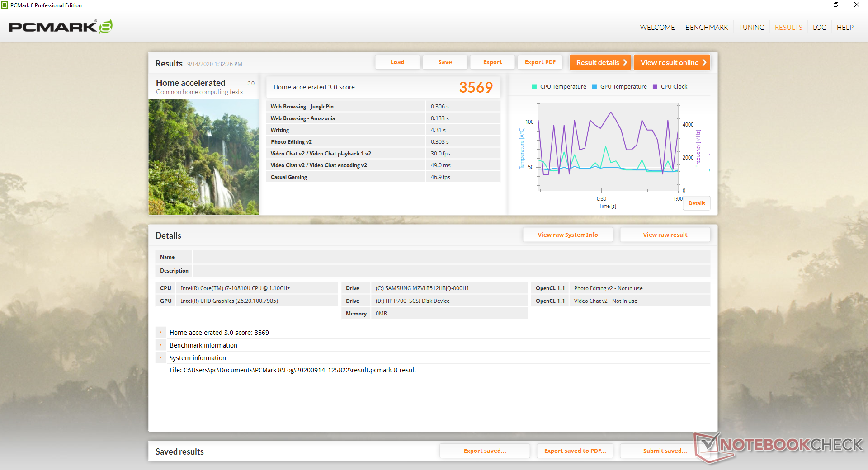This screenshot has height=470, width=868.
Task: Click the arrow icon on View result online
Action: [704, 62]
